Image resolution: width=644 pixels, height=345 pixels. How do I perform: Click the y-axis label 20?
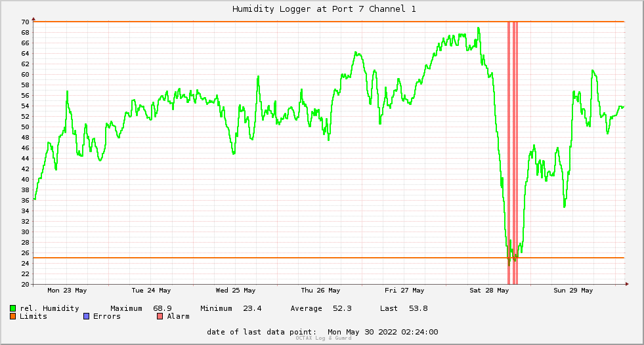pos(25,284)
